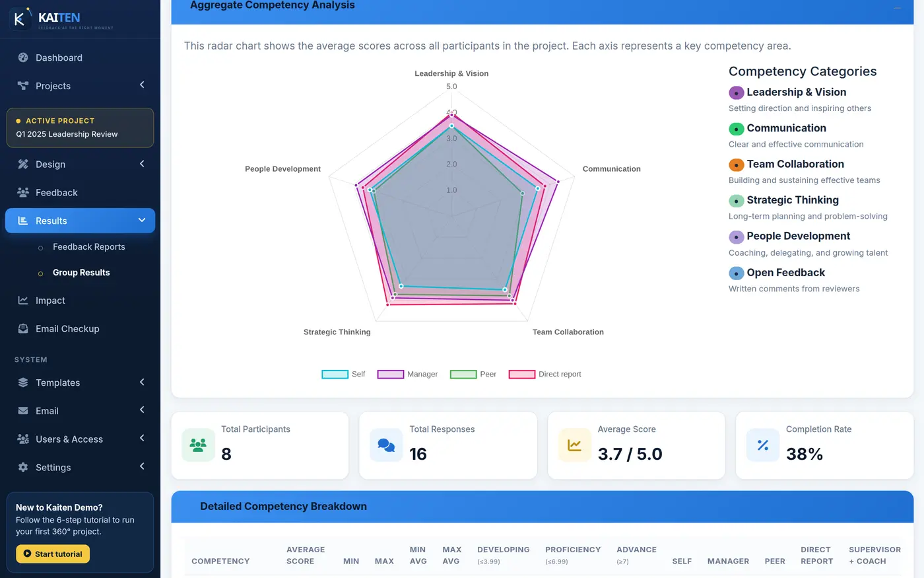Select Group Results submenu item

point(80,272)
